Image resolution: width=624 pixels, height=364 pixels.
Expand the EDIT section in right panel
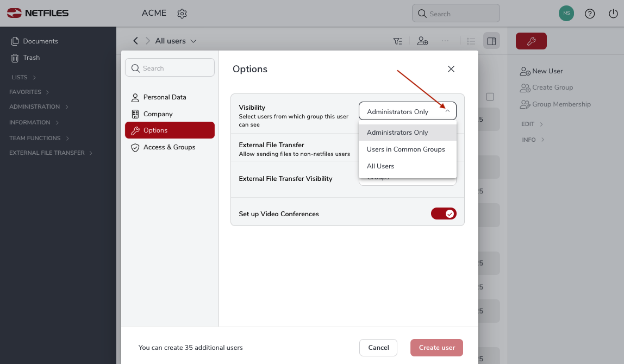tap(532, 124)
